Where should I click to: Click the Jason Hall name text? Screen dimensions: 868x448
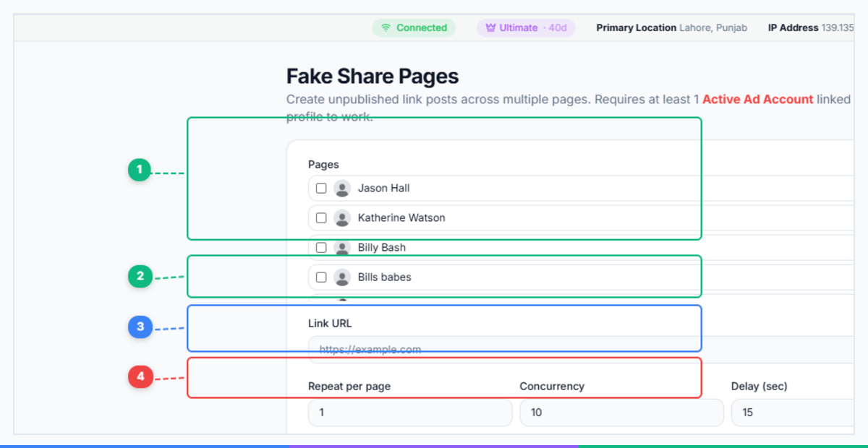coord(384,188)
